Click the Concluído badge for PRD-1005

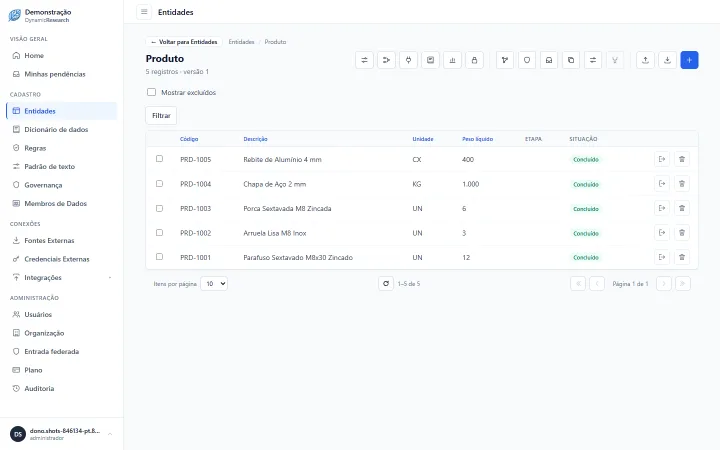586,160
